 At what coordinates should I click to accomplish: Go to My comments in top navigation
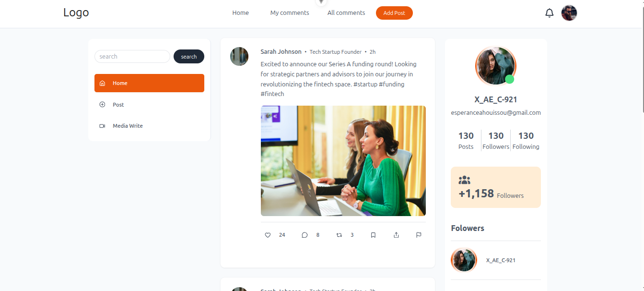(290, 13)
